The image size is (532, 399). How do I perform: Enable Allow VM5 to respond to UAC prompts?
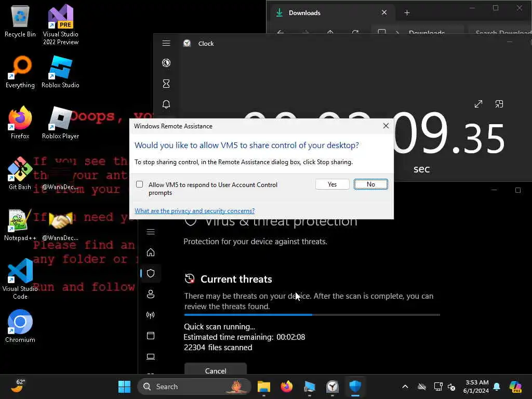tap(139, 184)
